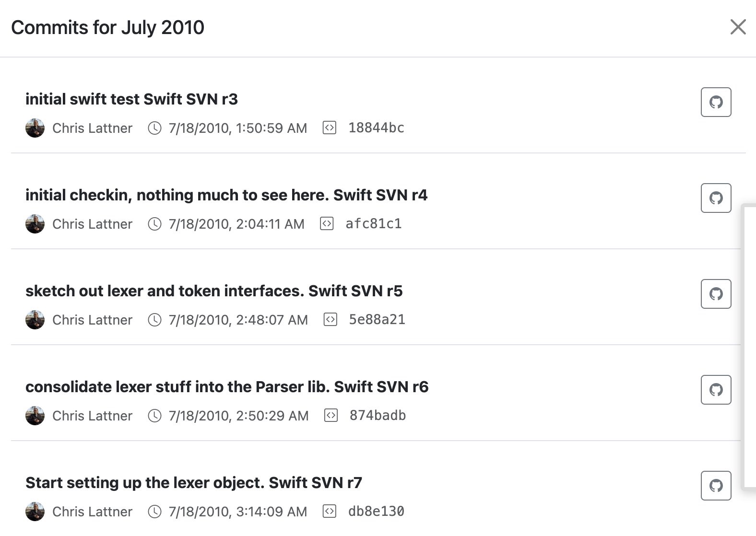
Task: Open GitHub link for the r3 commit
Action: click(x=716, y=102)
